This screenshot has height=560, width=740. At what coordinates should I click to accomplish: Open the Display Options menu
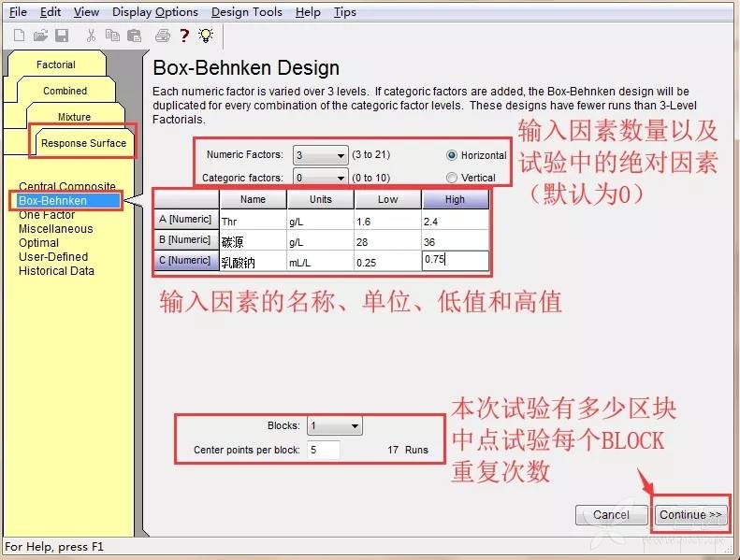click(x=154, y=12)
